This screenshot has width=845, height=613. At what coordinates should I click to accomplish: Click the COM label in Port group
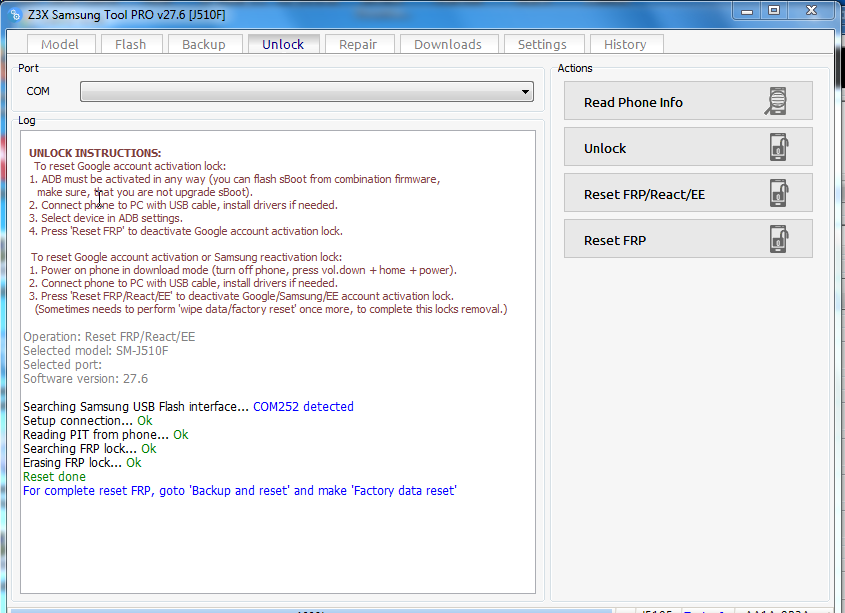point(38,91)
